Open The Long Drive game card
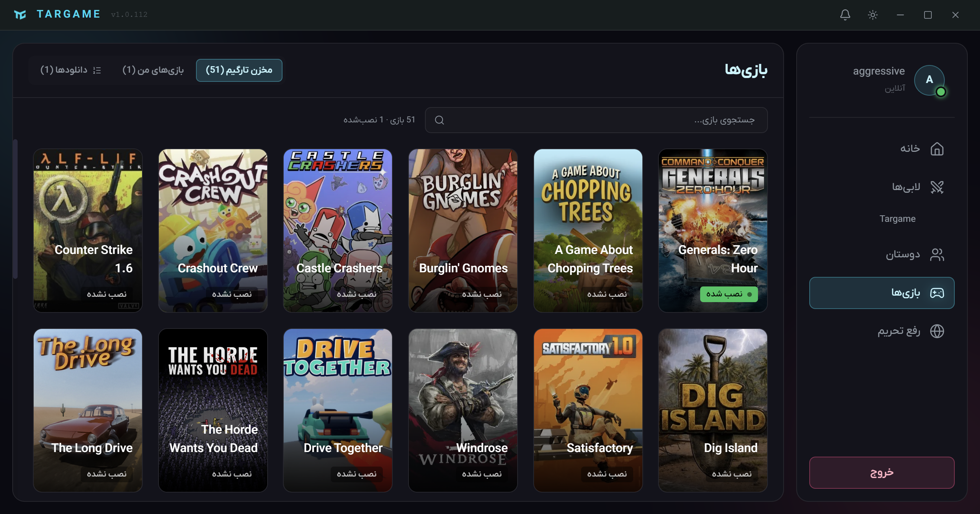The width and height of the screenshot is (980, 514). (88, 410)
